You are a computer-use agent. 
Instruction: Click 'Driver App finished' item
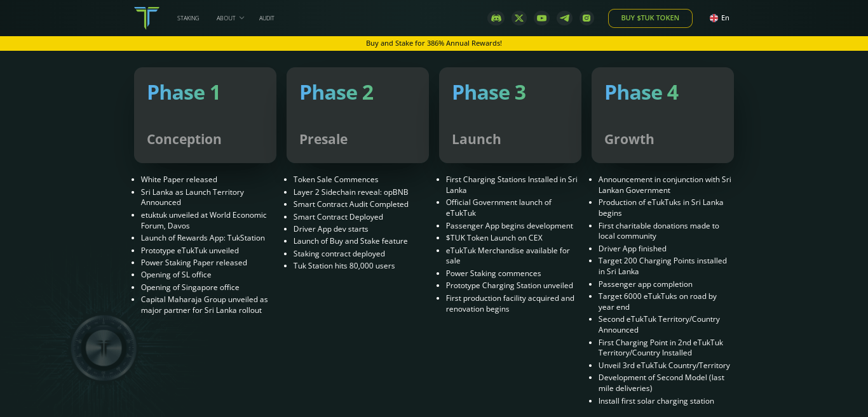tap(632, 249)
